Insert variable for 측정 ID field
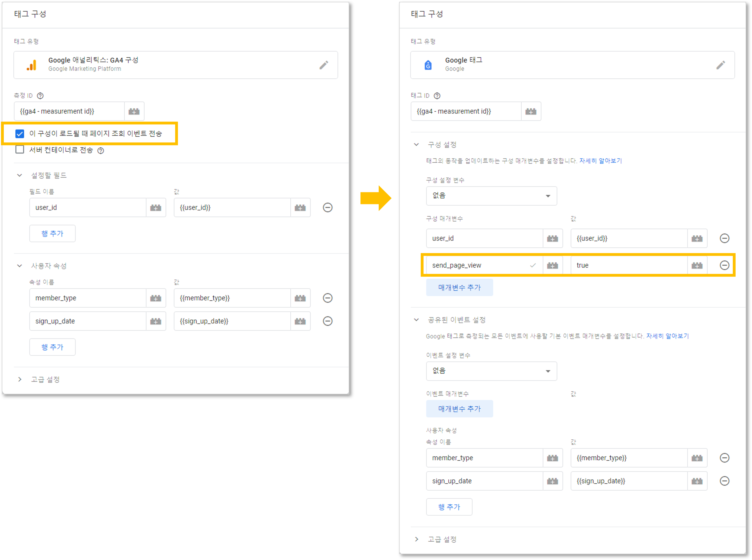Image resolution: width=752 pixels, height=560 pixels. 134,111
